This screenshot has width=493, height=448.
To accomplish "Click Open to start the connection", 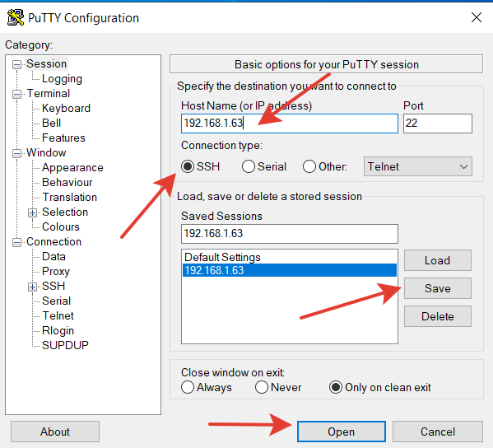I will click(342, 432).
